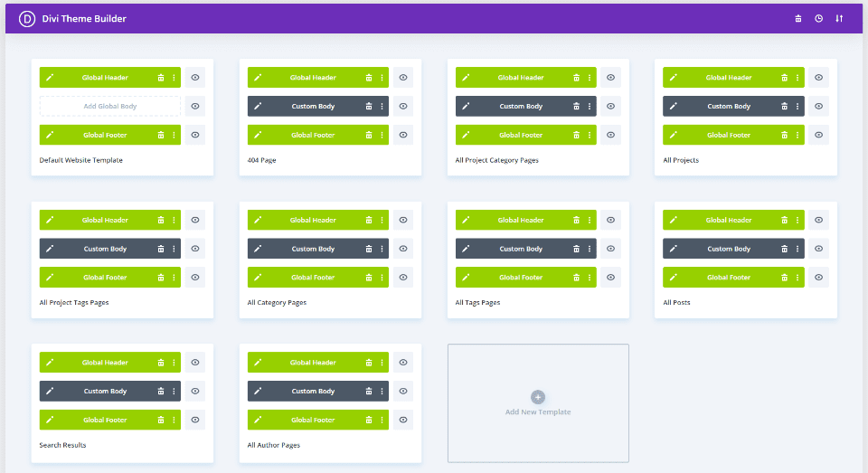
Task: Click Add New Template card
Action: tap(538, 403)
